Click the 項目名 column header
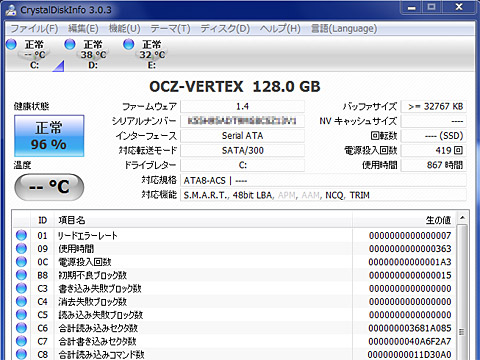This screenshot has width=480, height=360. [x=203, y=220]
